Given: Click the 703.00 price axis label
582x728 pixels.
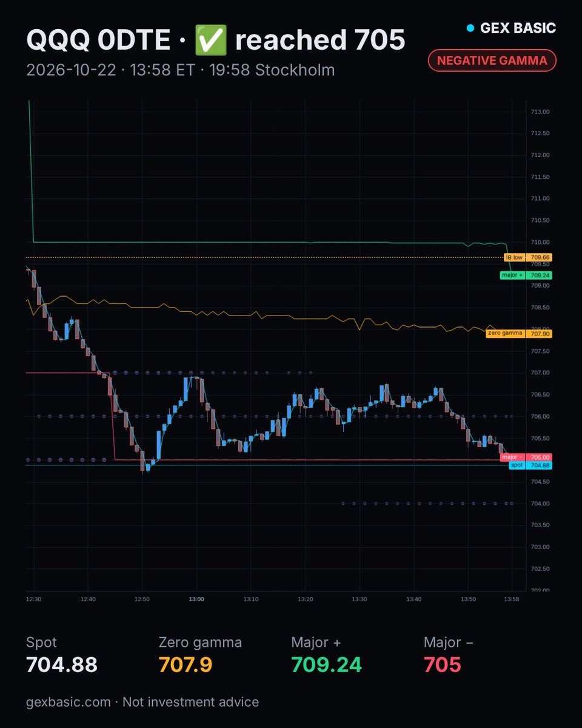Looking at the screenshot, I should pos(540,547).
